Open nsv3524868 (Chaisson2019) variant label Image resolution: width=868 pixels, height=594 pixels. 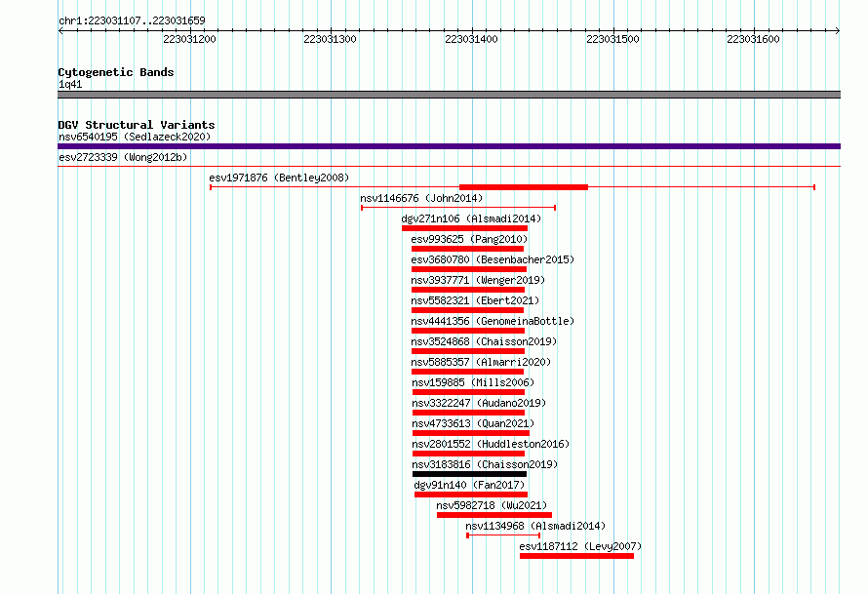(x=484, y=341)
